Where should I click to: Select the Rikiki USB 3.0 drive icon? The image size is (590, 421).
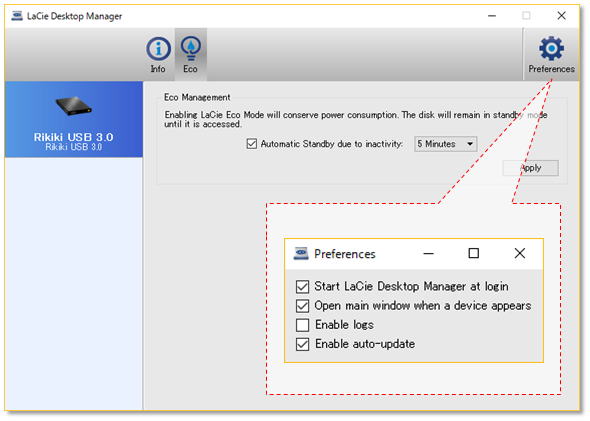[74, 106]
